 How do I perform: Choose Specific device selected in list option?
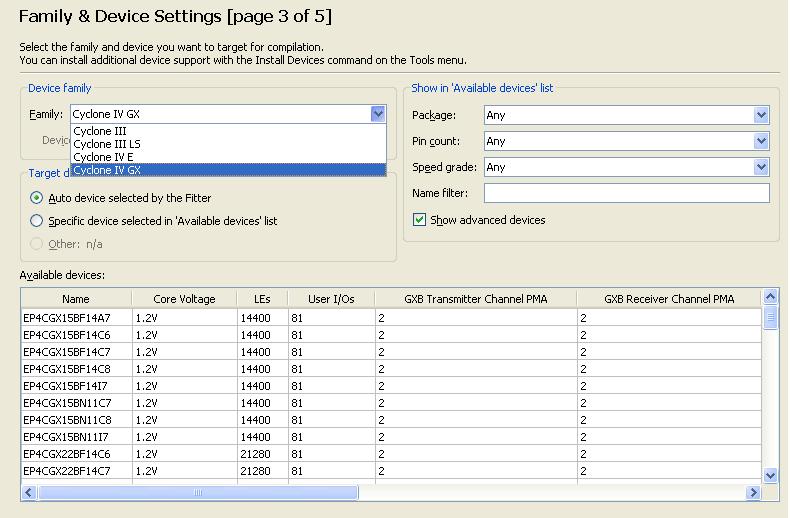pyautogui.click(x=37, y=221)
